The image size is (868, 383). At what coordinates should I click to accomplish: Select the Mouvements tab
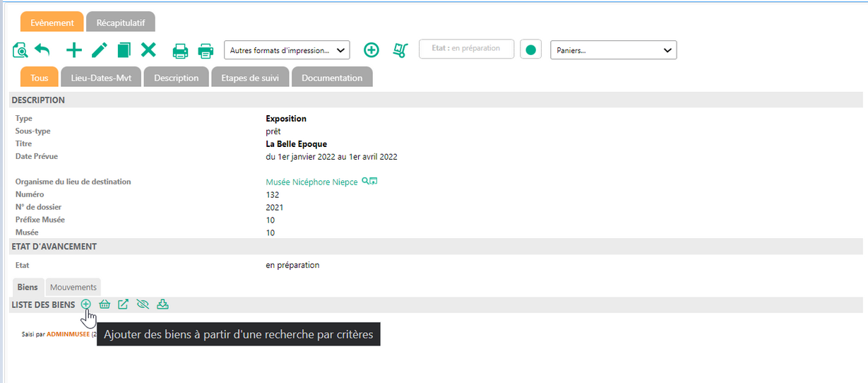click(73, 287)
